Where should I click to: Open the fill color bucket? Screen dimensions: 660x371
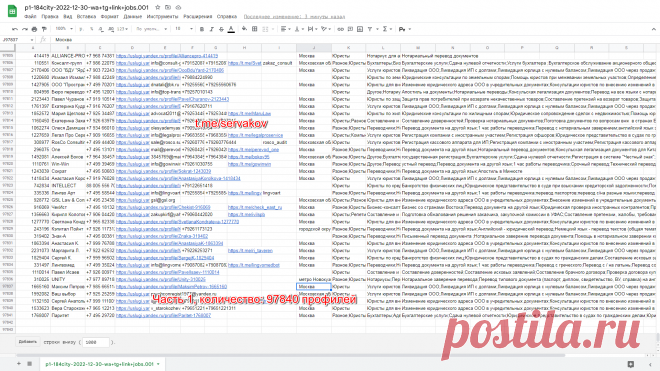(x=244, y=29)
